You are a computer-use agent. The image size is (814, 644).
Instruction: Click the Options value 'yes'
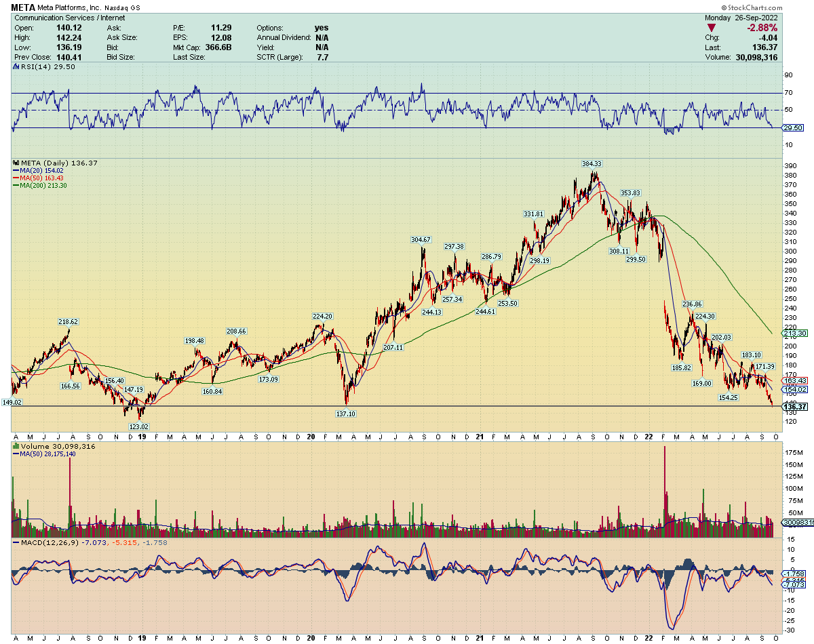pos(322,28)
